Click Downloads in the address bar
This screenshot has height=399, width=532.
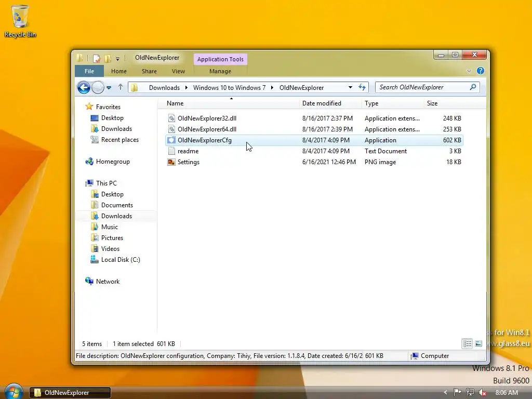pos(164,87)
